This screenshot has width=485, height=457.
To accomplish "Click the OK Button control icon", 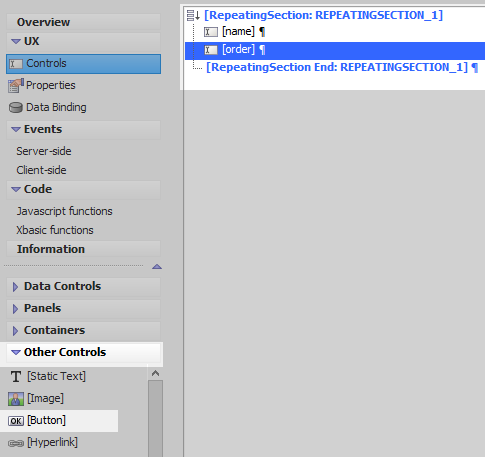I will 16,421.
